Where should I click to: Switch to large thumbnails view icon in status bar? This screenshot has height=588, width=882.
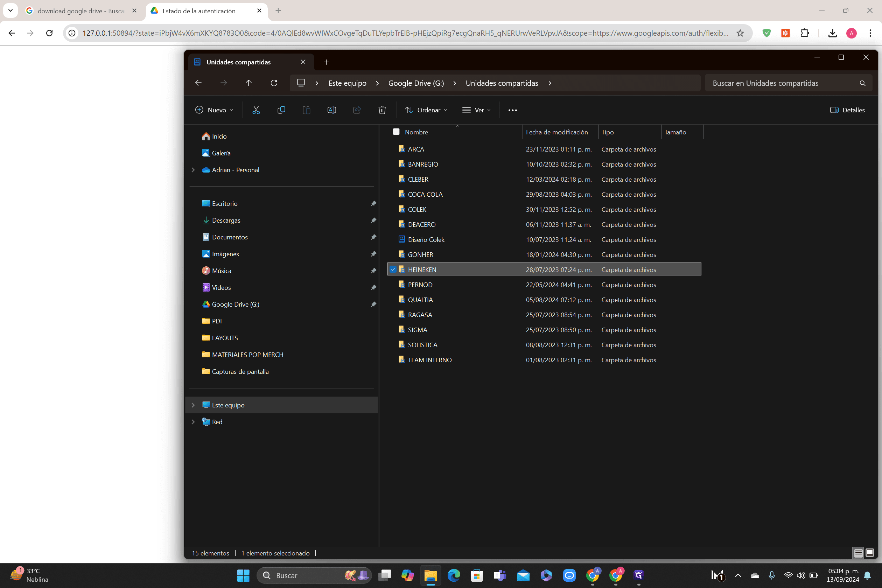pyautogui.click(x=870, y=553)
